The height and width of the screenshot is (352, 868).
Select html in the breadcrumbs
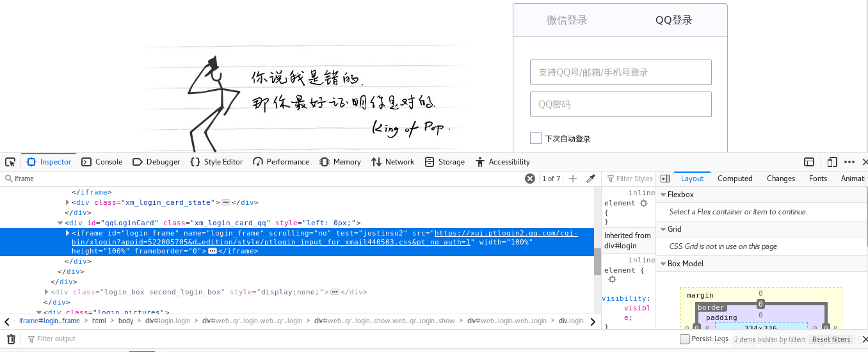[x=99, y=321]
